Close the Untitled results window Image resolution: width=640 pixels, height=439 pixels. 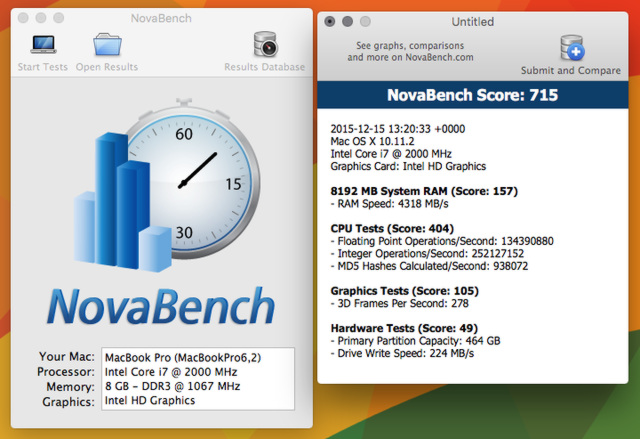coord(330,21)
